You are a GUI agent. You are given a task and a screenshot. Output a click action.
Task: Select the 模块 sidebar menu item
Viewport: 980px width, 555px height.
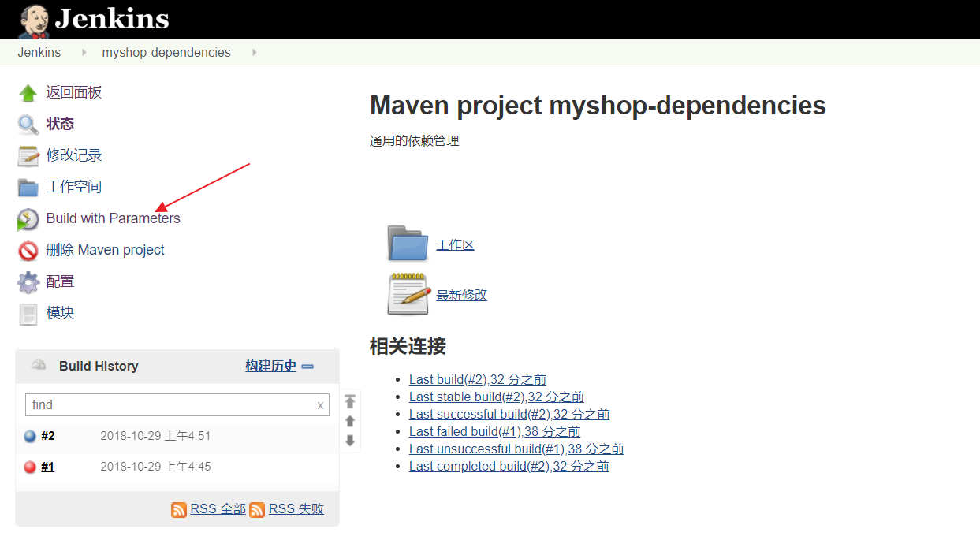[60, 313]
